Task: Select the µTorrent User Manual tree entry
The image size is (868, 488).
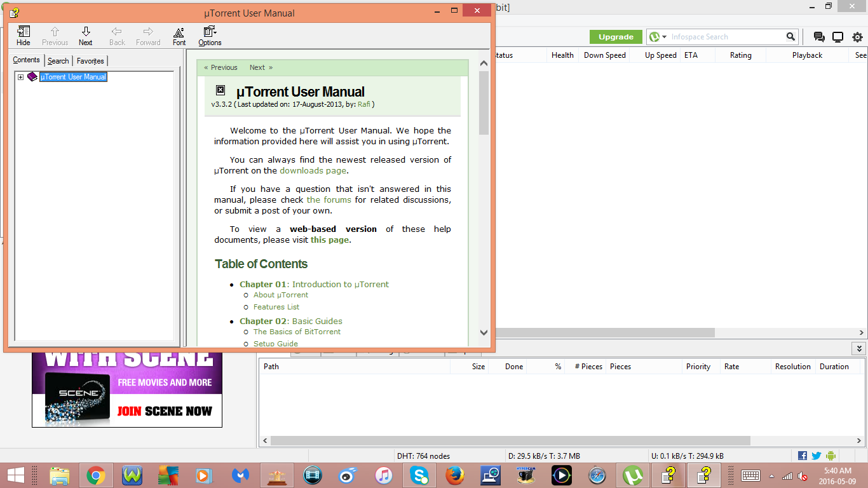Action: pos(73,77)
